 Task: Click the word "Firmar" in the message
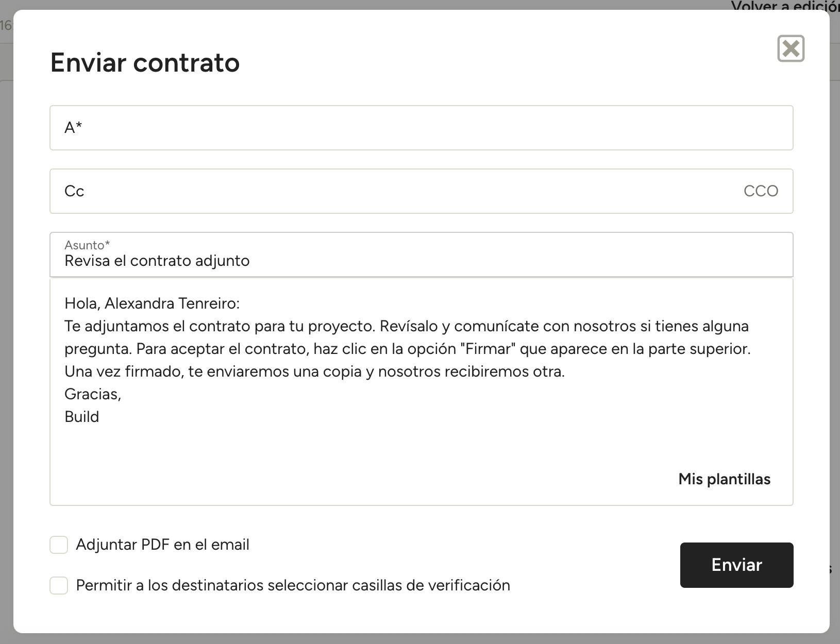click(x=488, y=349)
